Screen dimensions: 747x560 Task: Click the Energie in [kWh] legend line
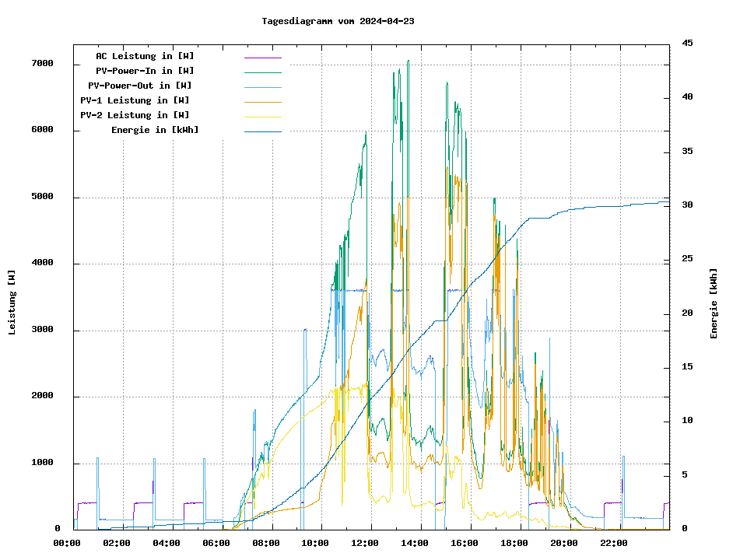[263, 131]
